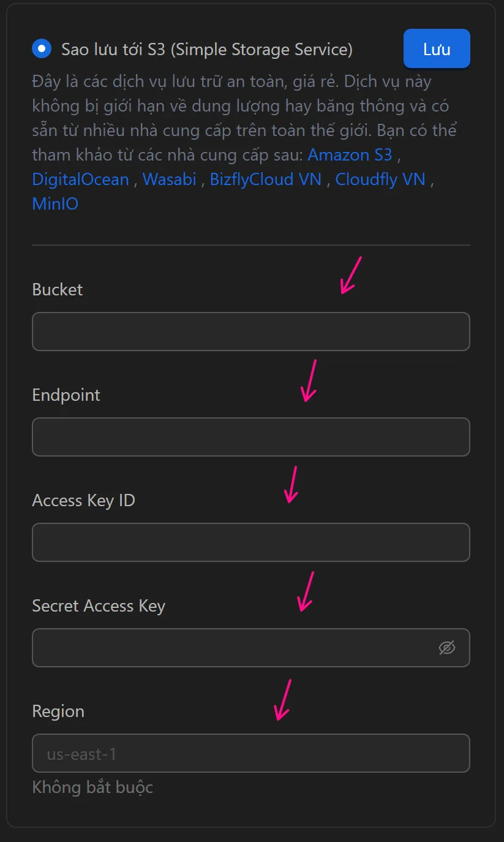Click the Access Key ID label

(83, 500)
